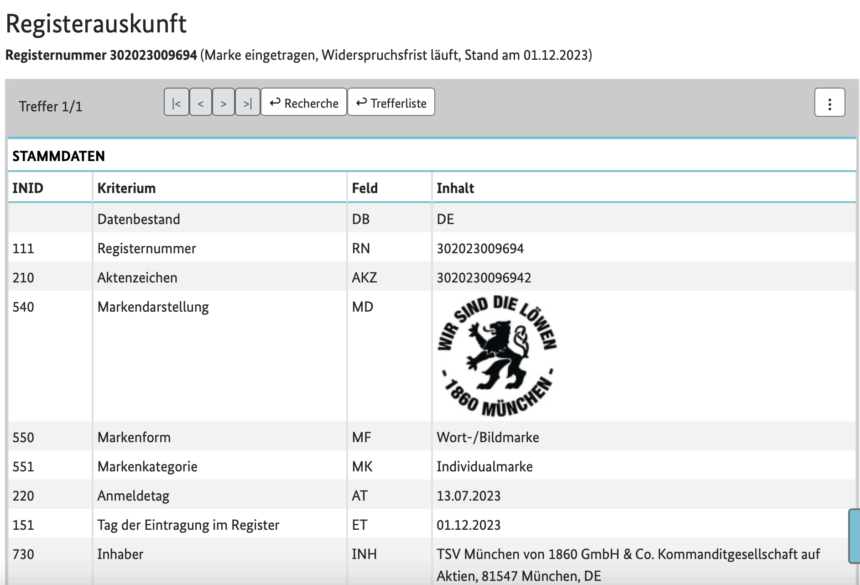Image resolution: width=860 pixels, height=585 pixels.
Task: Select the Datenbestand row label
Action: (x=138, y=219)
